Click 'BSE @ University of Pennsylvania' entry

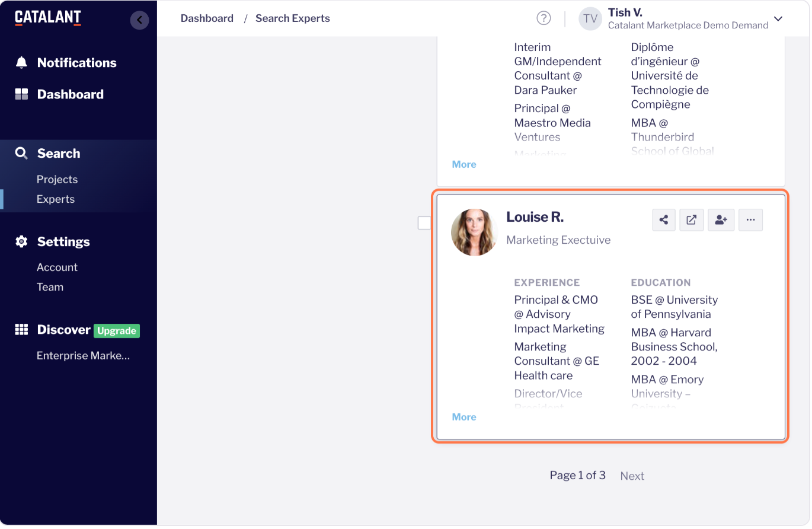[x=674, y=307]
